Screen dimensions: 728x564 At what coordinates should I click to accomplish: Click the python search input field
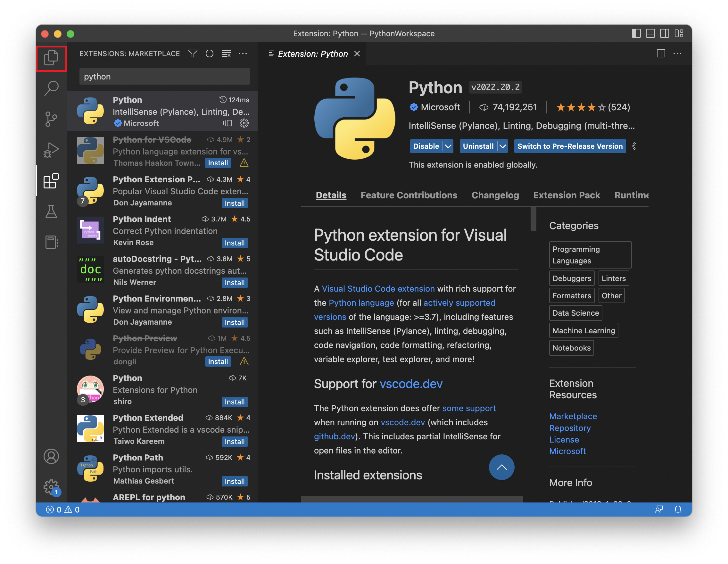pos(164,77)
